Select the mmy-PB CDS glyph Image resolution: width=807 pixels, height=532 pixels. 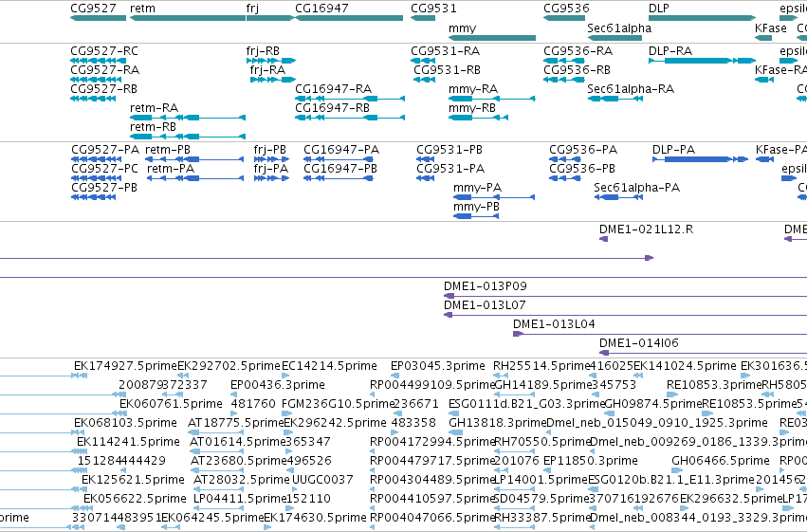point(476,216)
